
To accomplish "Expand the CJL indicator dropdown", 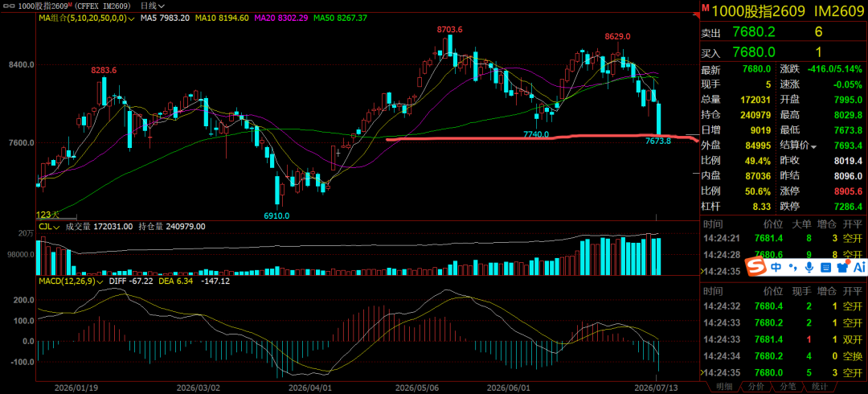I will [x=58, y=227].
